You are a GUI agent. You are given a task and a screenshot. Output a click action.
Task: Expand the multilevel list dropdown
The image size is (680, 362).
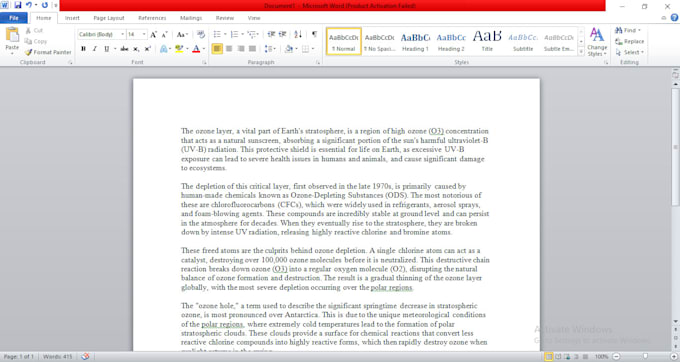tap(258, 34)
